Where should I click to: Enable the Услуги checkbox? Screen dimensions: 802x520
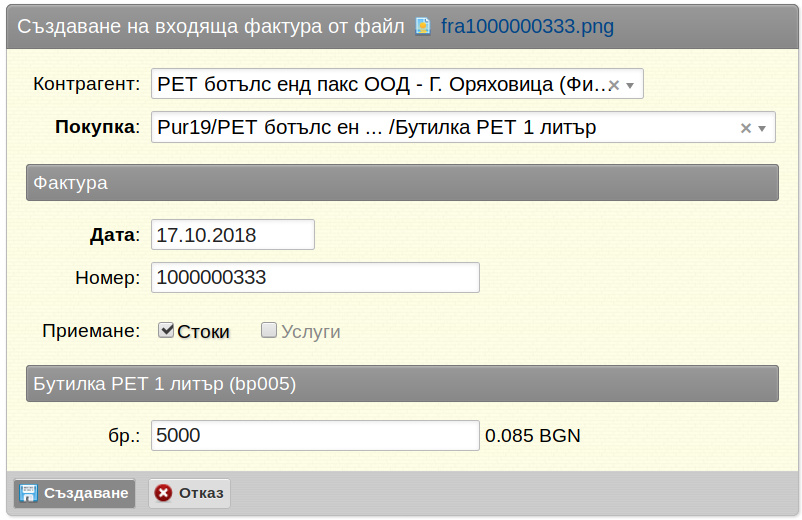point(269,330)
